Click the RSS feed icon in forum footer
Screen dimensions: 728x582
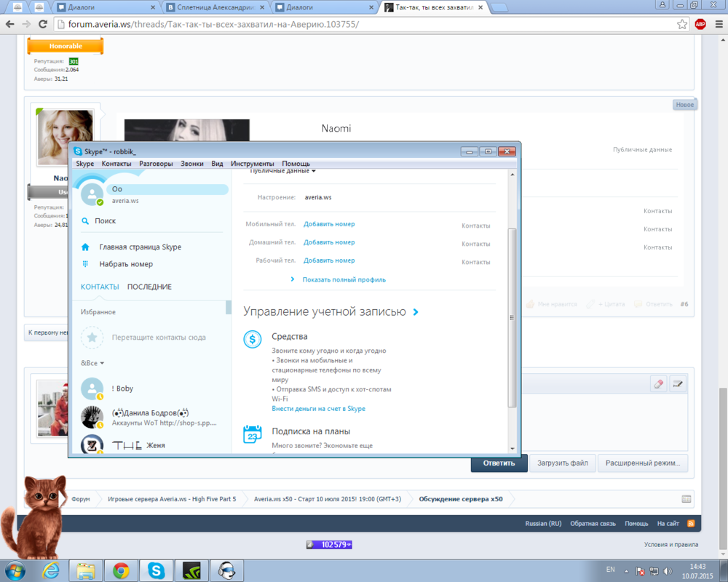click(691, 523)
